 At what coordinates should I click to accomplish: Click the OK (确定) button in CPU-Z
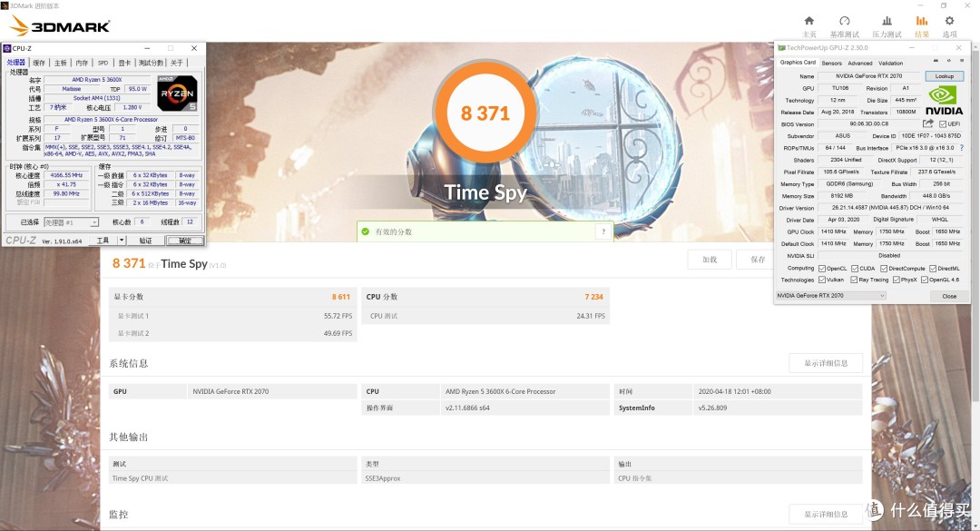click(x=185, y=241)
